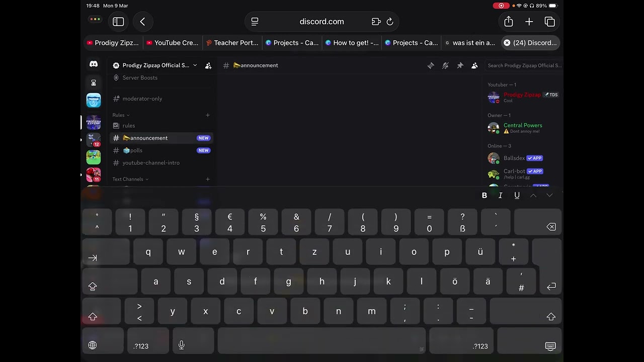This screenshot has height=362, width=644.
Task: Close the (24) Discord tab
Action: point(507,43)
